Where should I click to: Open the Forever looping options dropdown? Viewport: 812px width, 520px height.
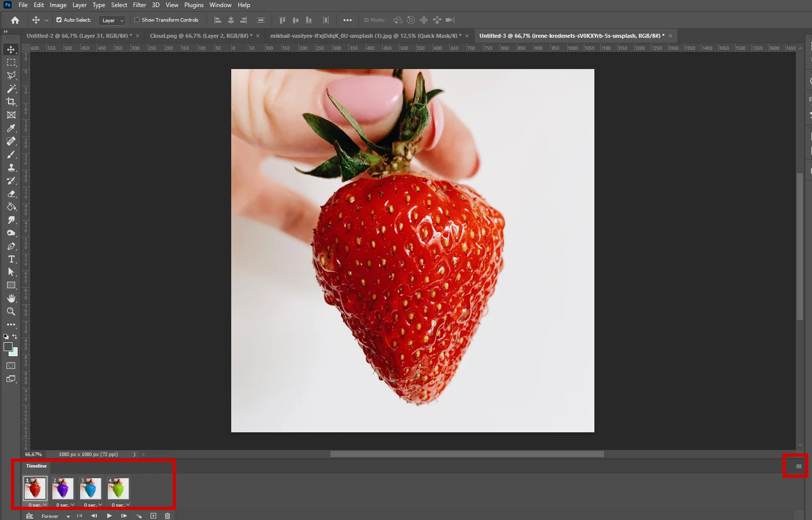pos(55,516)
